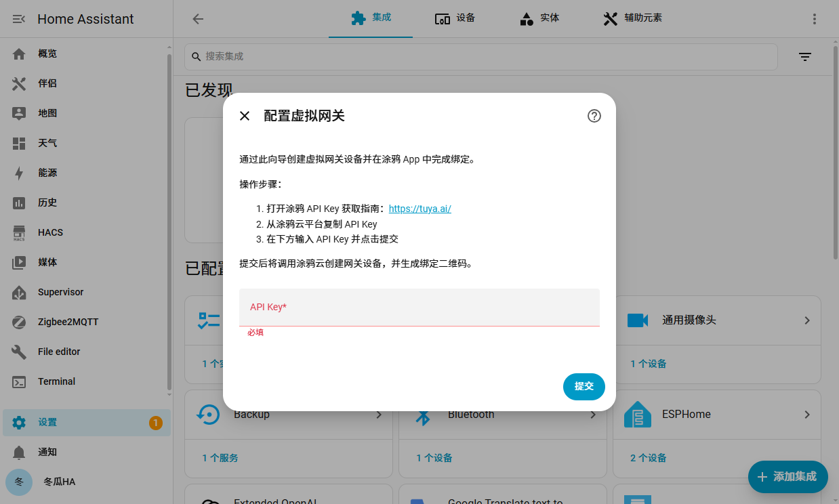The height and width of the screenshot is (504, 839).
Task: Click the Home Assistant title
Action: point(85,19)
